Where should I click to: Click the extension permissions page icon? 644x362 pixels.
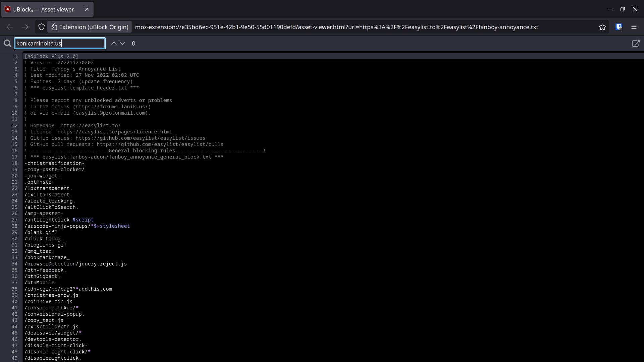click(54, 27)
